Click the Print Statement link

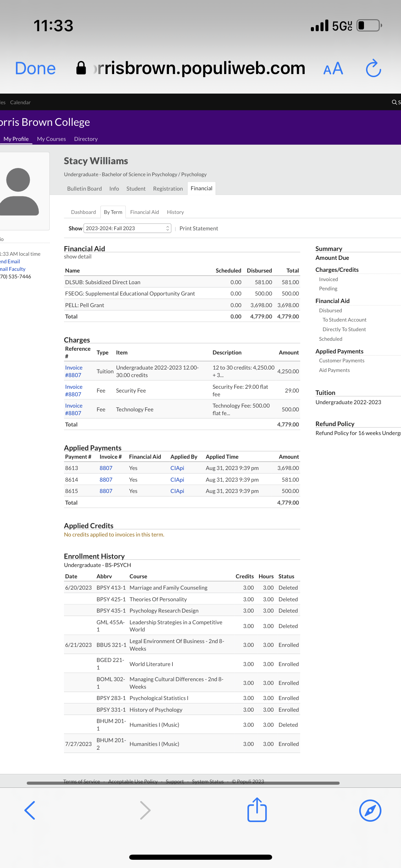pyautogui.click(x=199, y=228)
